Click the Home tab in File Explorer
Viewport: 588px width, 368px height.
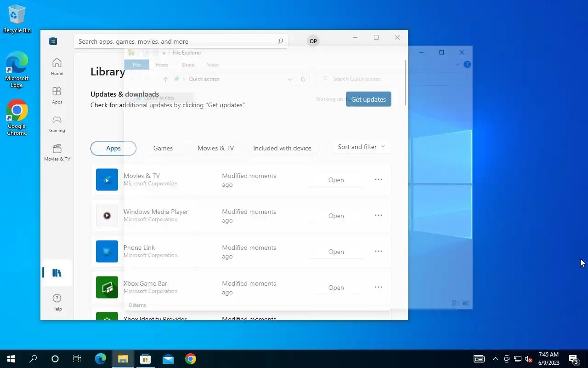pos(162,65)
